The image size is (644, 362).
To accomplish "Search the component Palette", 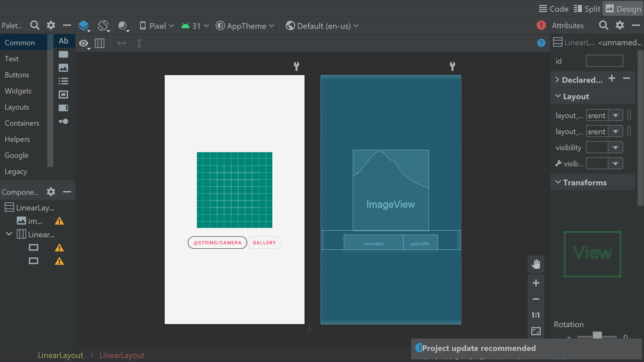I will 35,25.
